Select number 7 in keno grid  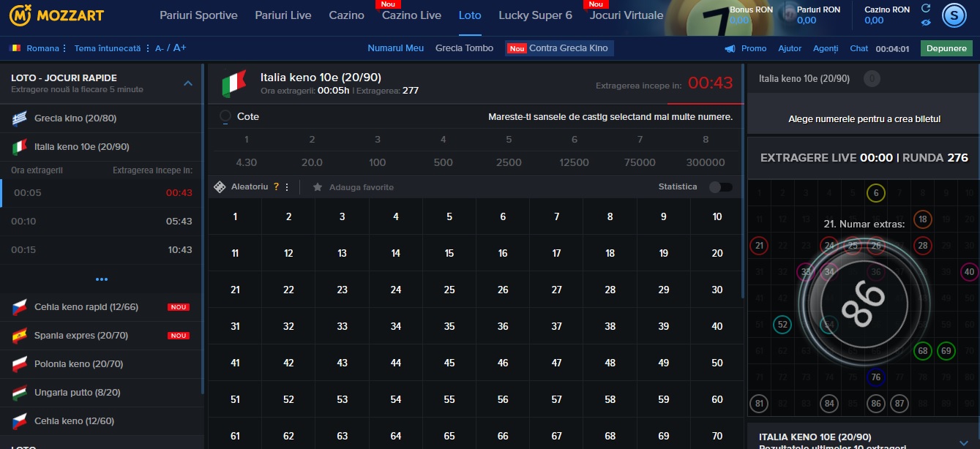pyautogui.click(x=557, y=216)
